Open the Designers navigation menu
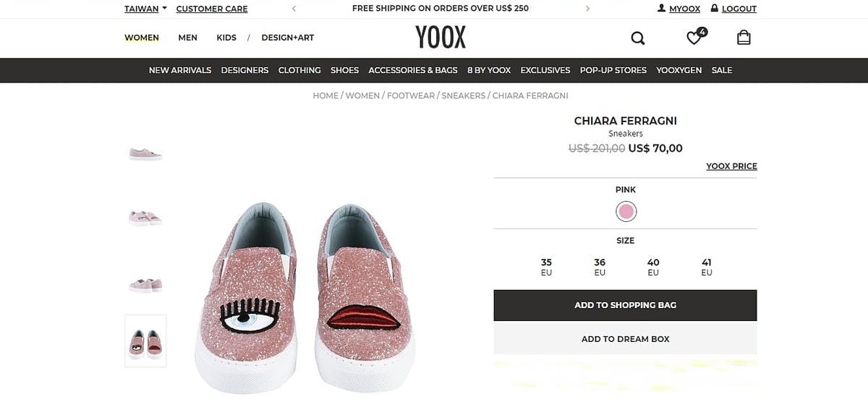Image resolution: width=868 pixels, height=402 pixels. click(244, 70)
